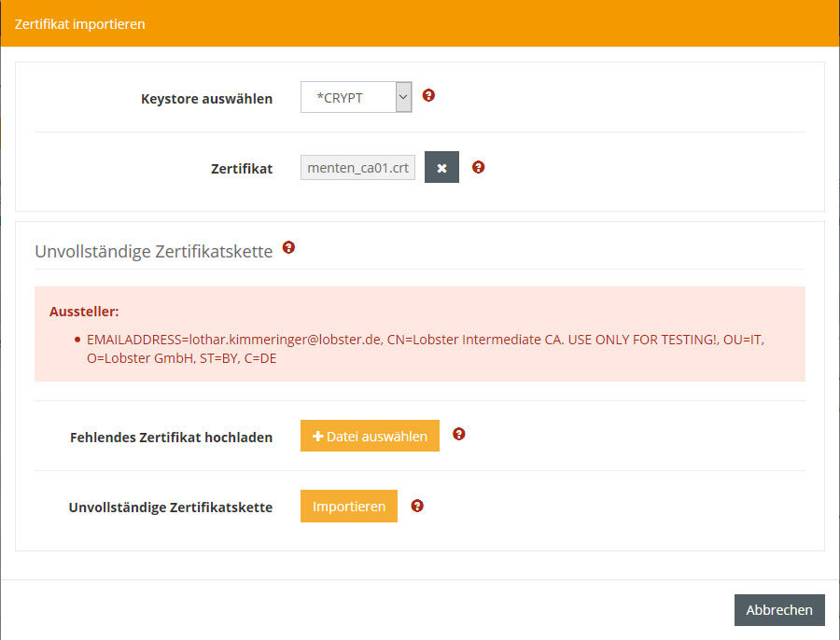Click the Zertifikat field label
Image resolution: width=840 pixels, height=640 pixels.
click(241, 169)
